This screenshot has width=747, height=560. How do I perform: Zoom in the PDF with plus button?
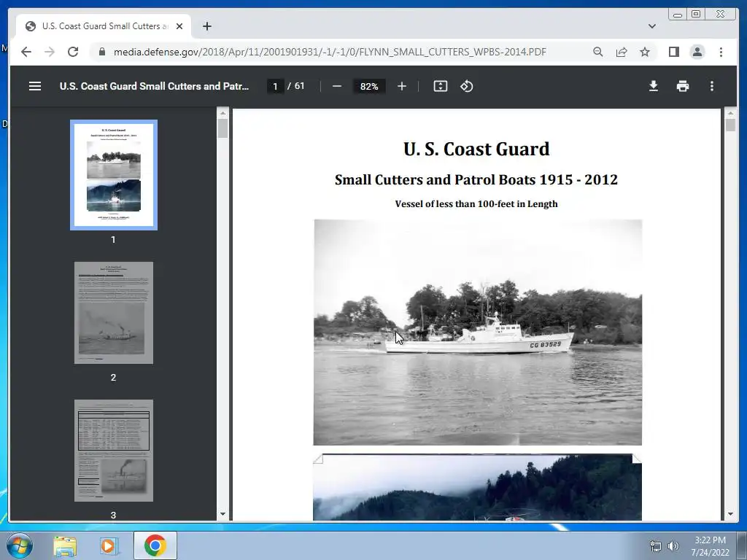[402, 86]
